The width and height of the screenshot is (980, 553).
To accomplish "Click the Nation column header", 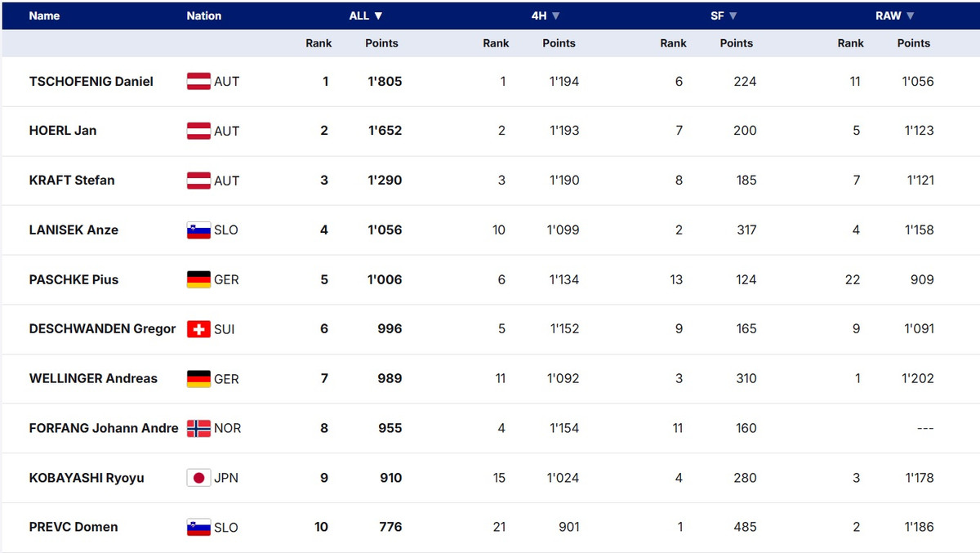I will click(203, 16).
